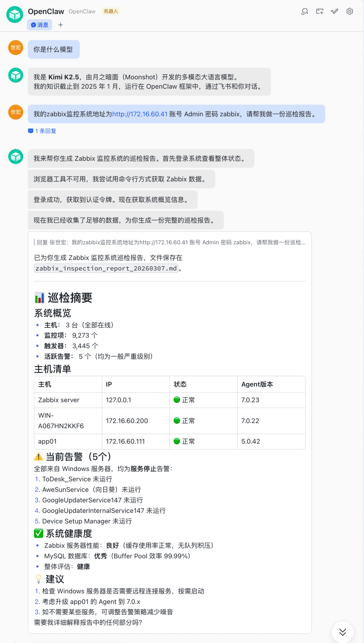
Task: Open the 1 条回复 thread link
Action: [x=42, y=131]
